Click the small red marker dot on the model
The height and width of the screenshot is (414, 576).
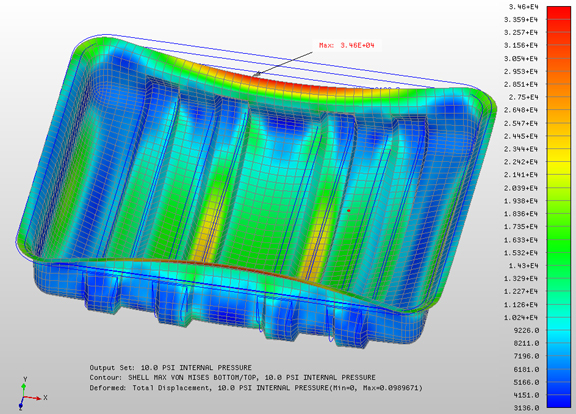click(x=349, y=211)
